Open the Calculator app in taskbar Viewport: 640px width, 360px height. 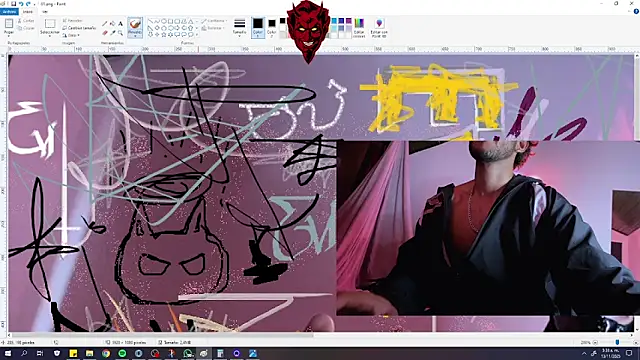(220, 353)
